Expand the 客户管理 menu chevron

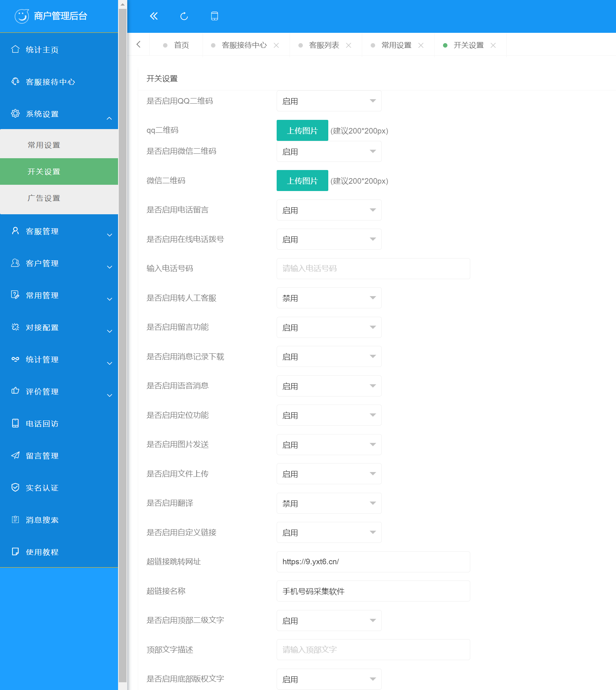[109, 267]
